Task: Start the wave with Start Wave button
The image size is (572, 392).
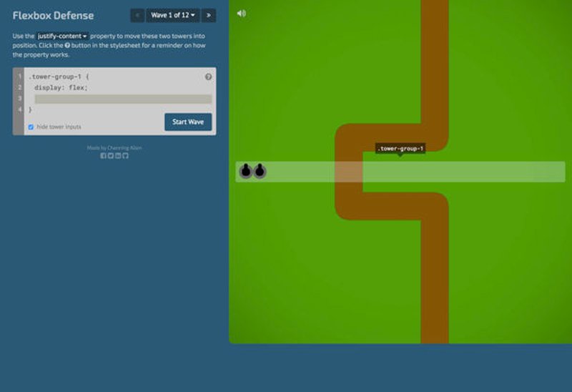Action: (188, 122)
